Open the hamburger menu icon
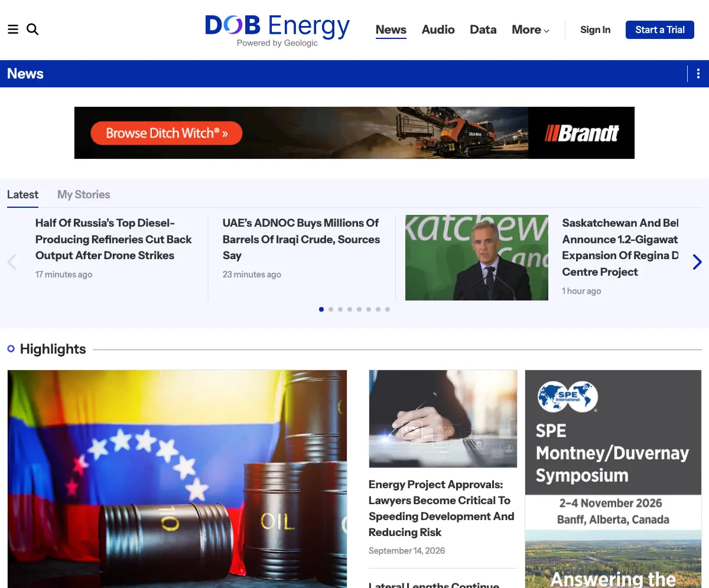 (x=13, y=30)
